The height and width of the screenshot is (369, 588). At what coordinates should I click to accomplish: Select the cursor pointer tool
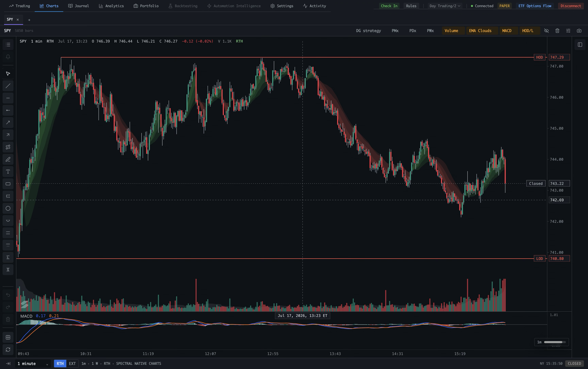tap(8, 74)
